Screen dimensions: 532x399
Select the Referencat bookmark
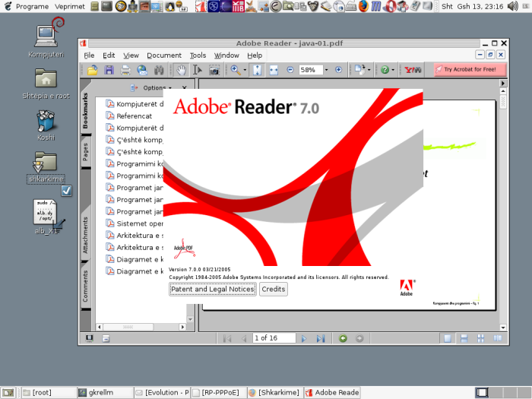coord(134,116)
